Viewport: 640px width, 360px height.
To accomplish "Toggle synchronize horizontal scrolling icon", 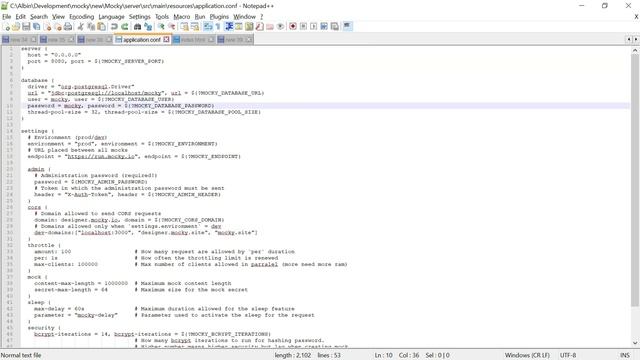I will point(195,27).
